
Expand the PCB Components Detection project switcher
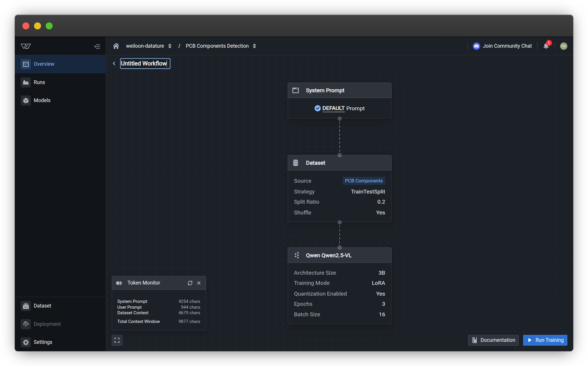coord(254,46)
